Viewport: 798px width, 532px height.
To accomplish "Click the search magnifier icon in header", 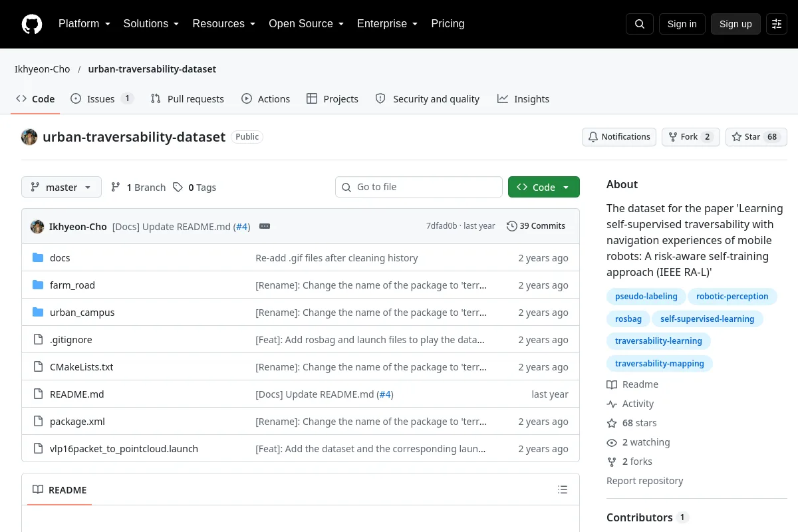I will coord(640,24).
